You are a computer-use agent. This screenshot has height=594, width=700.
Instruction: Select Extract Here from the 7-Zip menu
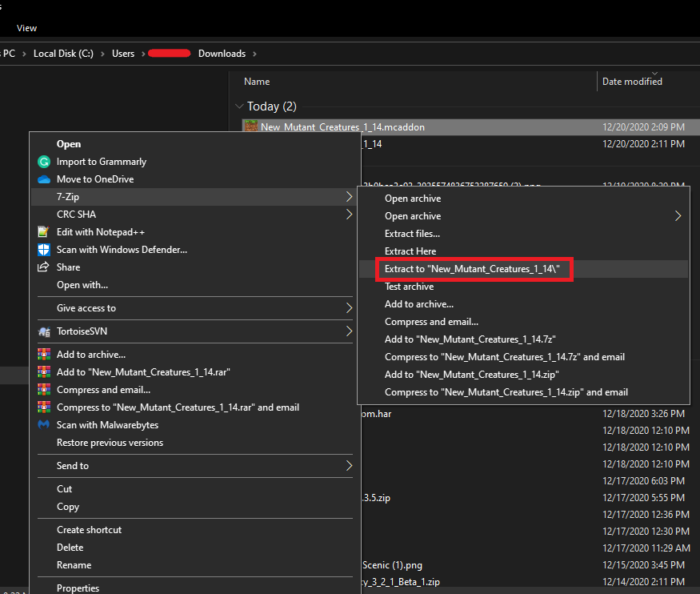click(x=410, y=251)
